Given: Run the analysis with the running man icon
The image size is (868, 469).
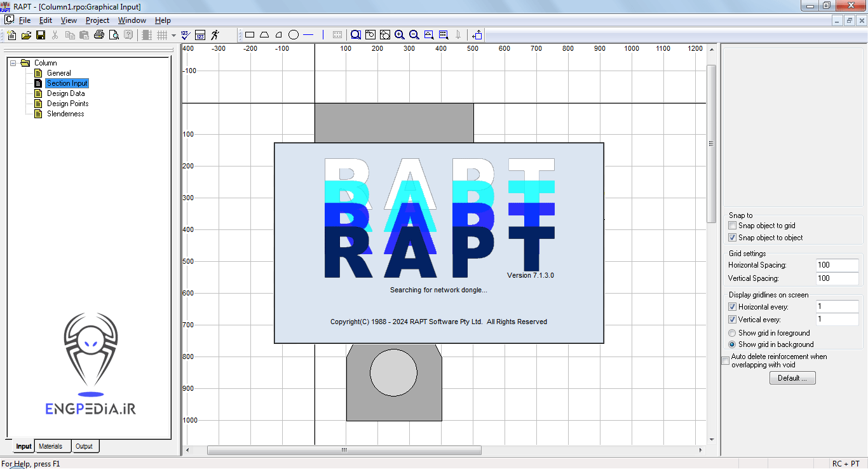Looking at the screenshot, I should tap(216, 35).
